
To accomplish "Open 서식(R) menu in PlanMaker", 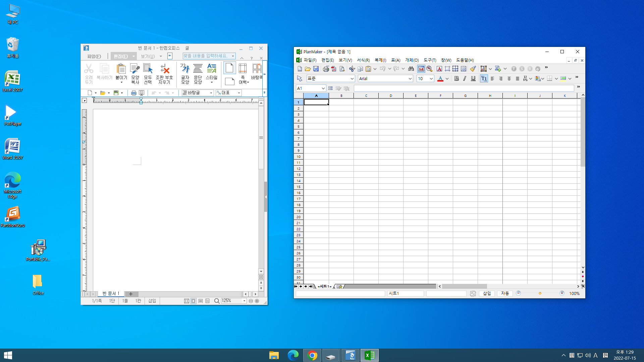I will pyautogui.click(x=363, y=60).
